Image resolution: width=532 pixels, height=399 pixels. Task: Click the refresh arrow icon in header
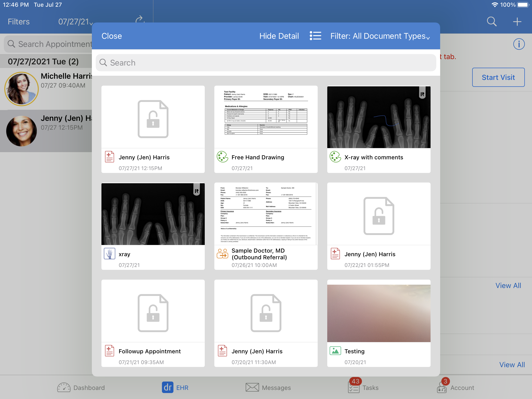pyautogui.click(x=140, y=20)
